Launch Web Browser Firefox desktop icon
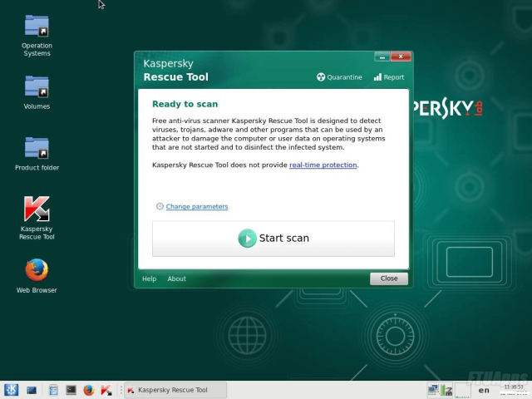Screen dimensions: 532x399 pos(37,275)
